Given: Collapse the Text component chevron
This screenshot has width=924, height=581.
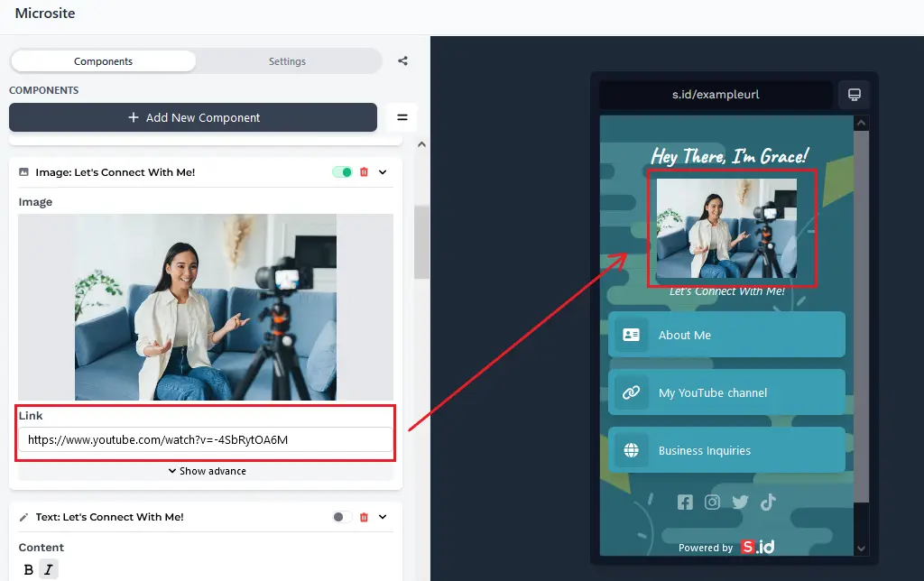Looking at the screenshot, I should [383, 517].
